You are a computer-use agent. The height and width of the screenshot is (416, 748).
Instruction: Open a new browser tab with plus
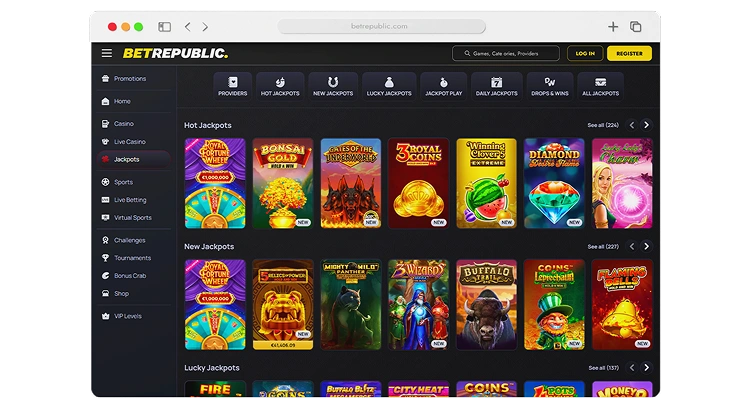click(613, 27)
